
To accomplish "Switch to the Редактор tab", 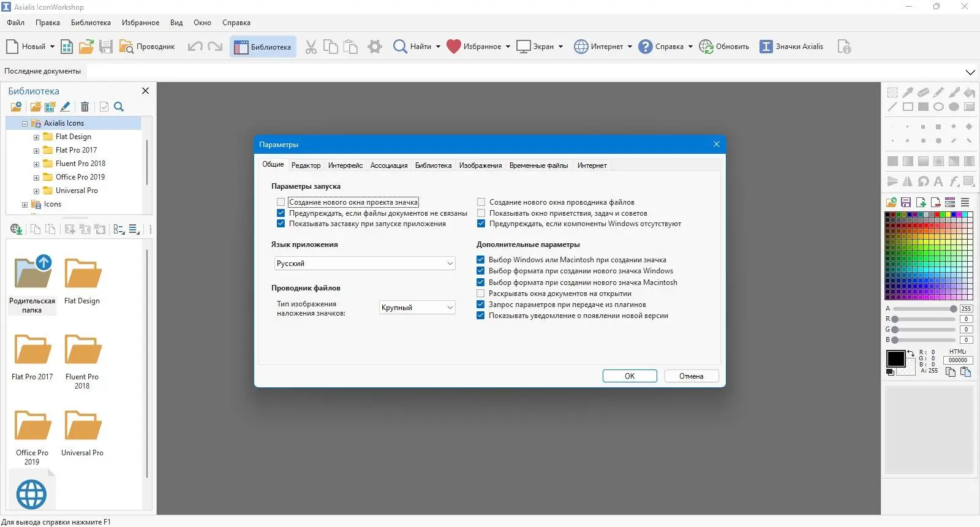I will 306,165.
